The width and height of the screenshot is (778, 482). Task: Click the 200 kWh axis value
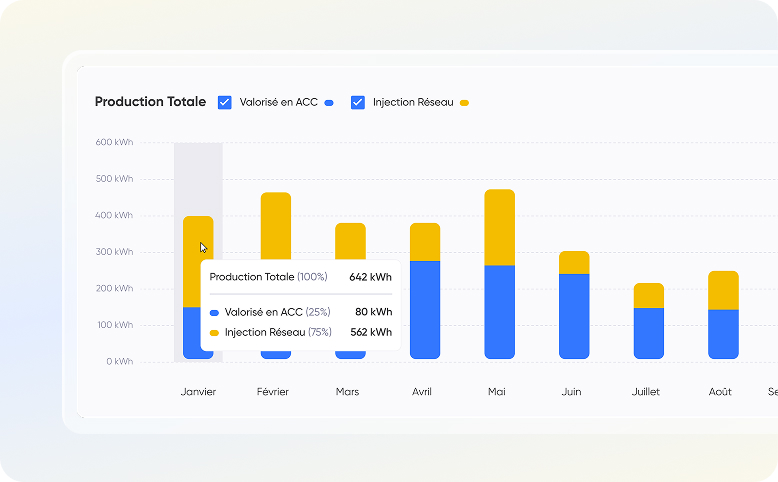pos(114,288)
